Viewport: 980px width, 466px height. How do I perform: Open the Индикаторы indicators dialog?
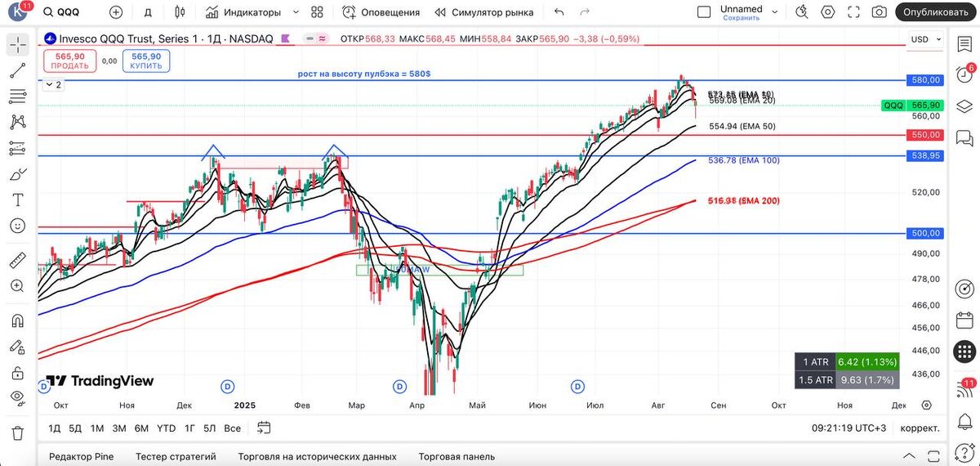tap(243, 12)
